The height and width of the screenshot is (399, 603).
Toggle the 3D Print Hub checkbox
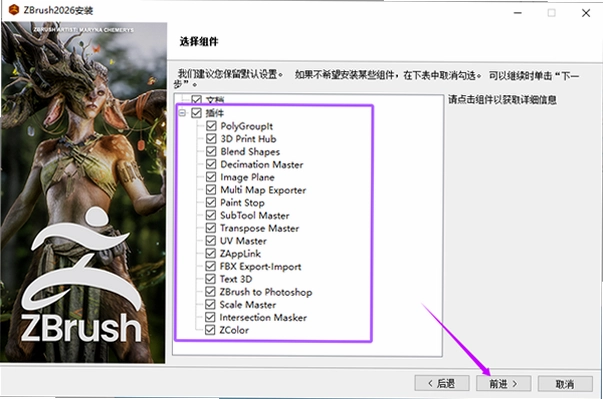tap(211, 138)
